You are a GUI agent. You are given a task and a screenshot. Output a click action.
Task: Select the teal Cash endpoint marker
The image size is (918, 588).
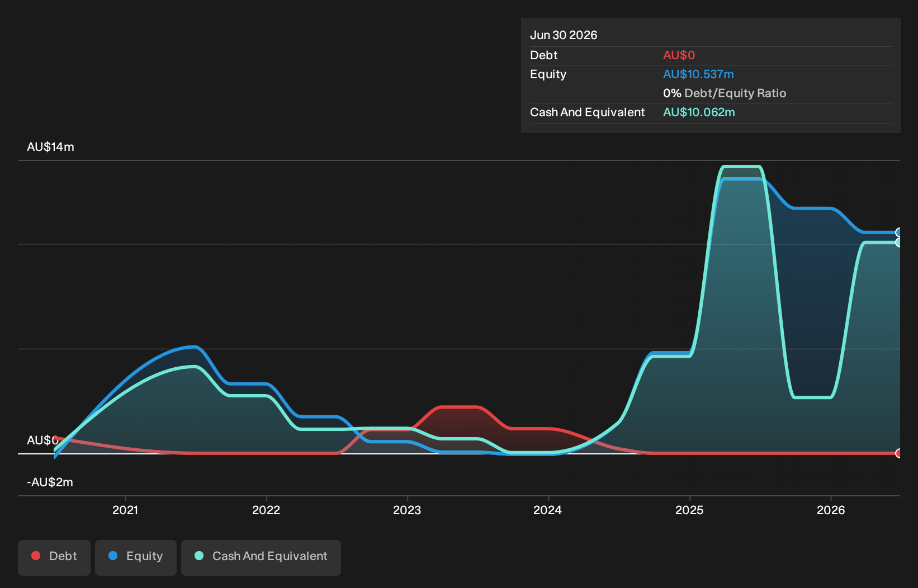pyautogui.click(x=899, y=243)
